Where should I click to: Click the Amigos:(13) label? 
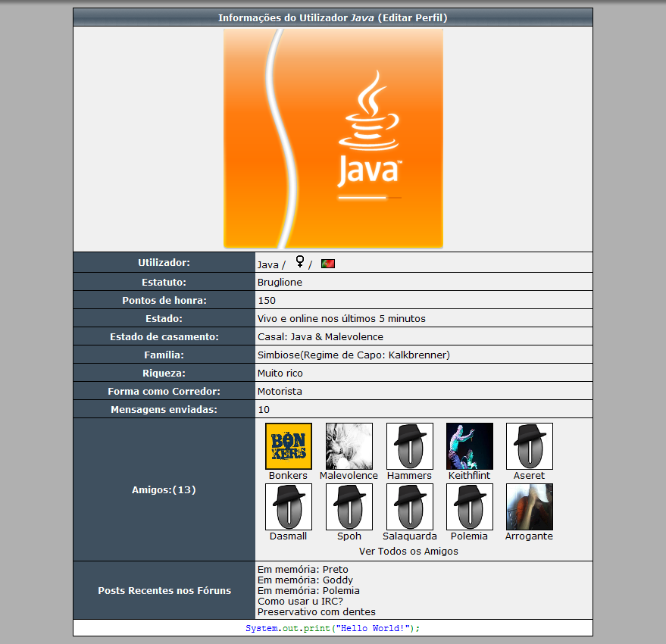tap(164, 489)
